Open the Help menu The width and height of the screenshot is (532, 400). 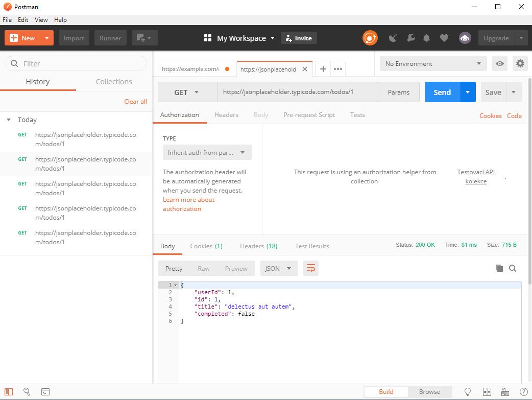(x=60, y=20)
